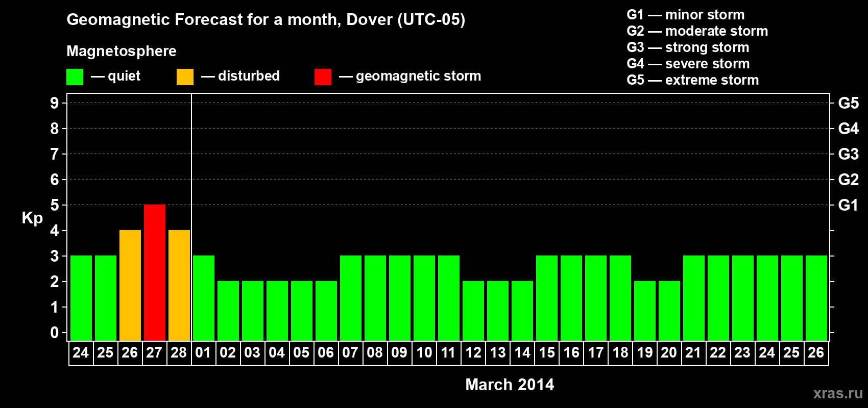Screen dimensions: 868x408
Task: Select the green bar above date 17
Action: [x=596, y=298]
